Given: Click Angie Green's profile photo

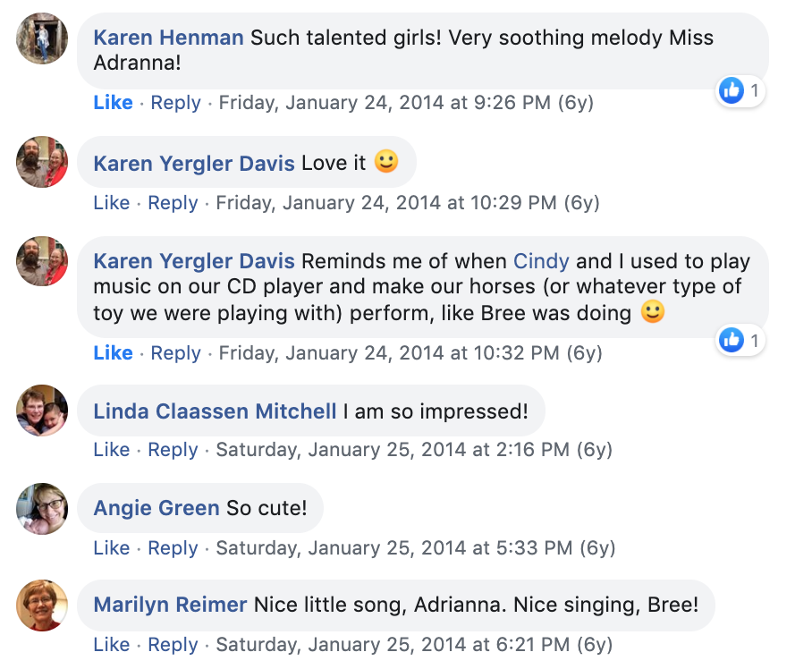Looking at the screenshot, I should [42, 509].
